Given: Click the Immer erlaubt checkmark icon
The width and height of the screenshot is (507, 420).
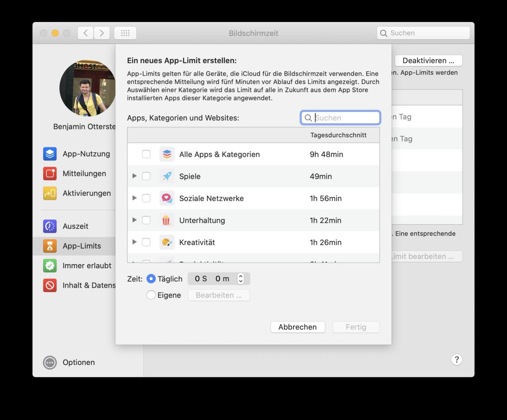Looking at the screenshot, I should tap(50, 266).
